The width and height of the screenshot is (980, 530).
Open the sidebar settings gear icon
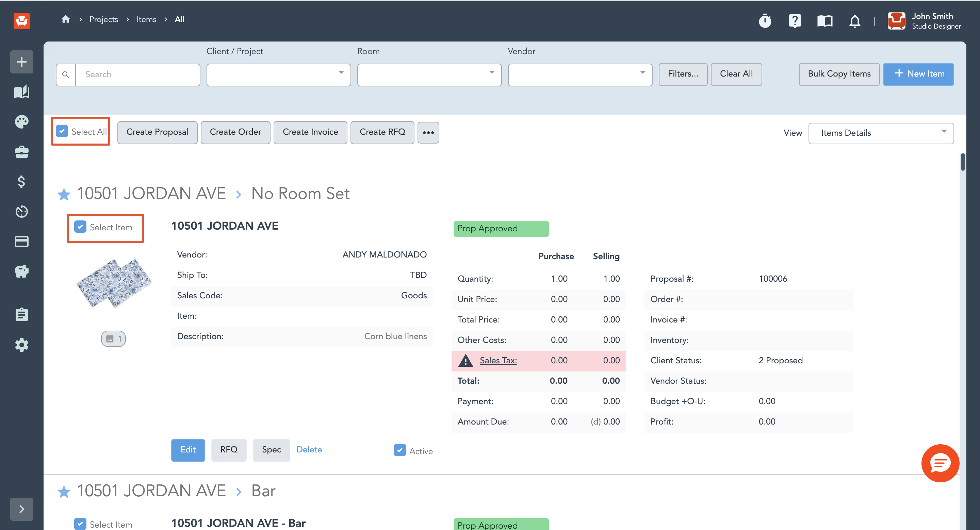tap(22, 345)
